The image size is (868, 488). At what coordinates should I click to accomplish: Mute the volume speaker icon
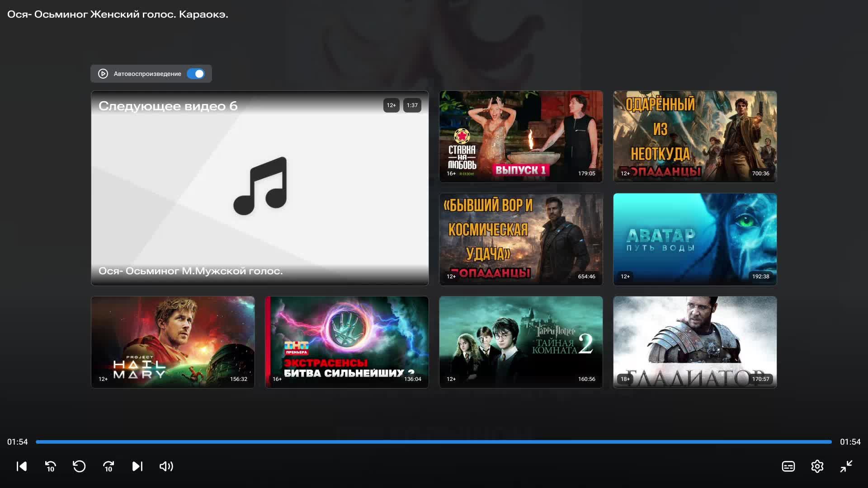click(x=166, y=466)
